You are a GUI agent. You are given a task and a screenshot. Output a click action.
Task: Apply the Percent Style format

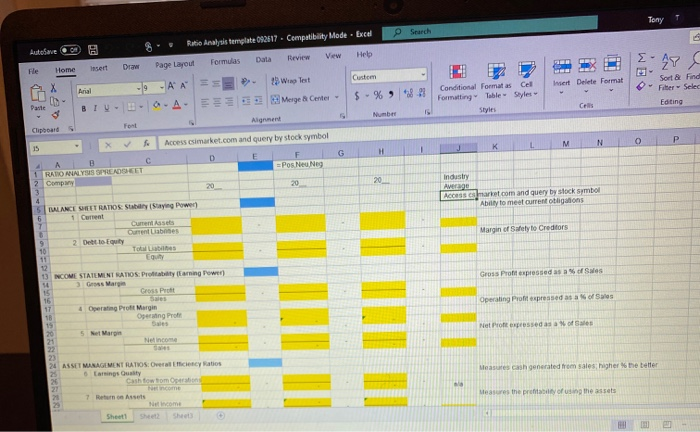point(378,95)
